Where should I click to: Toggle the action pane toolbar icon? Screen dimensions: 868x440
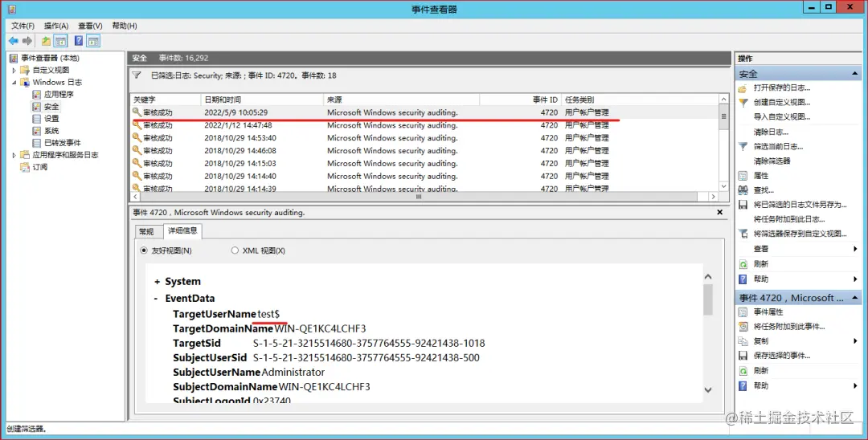pos(93,41)
